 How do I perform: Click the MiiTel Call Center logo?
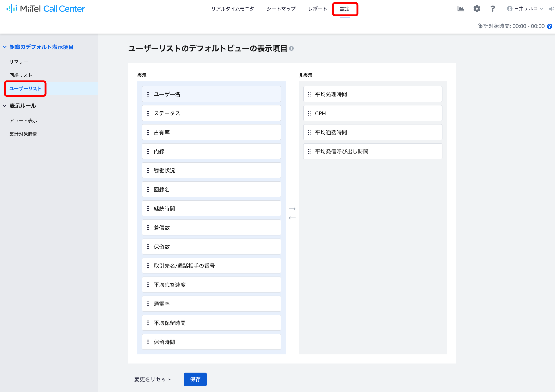coord(45,9)
